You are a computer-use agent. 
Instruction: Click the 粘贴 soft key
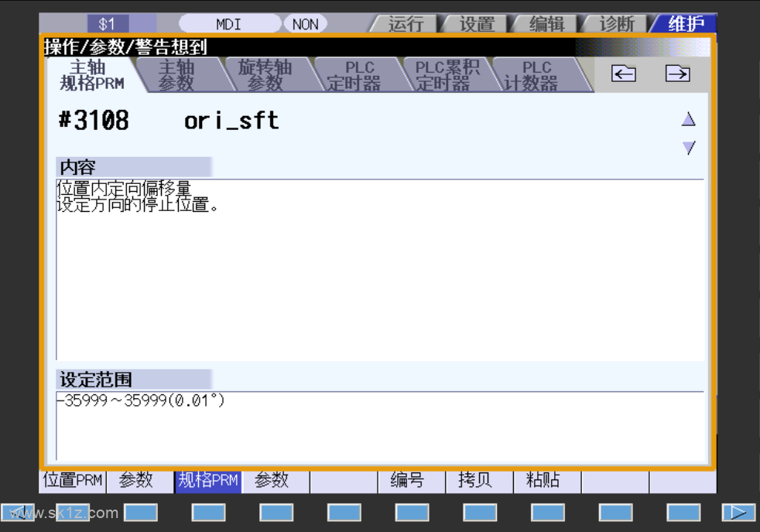(x=547, y=481)
